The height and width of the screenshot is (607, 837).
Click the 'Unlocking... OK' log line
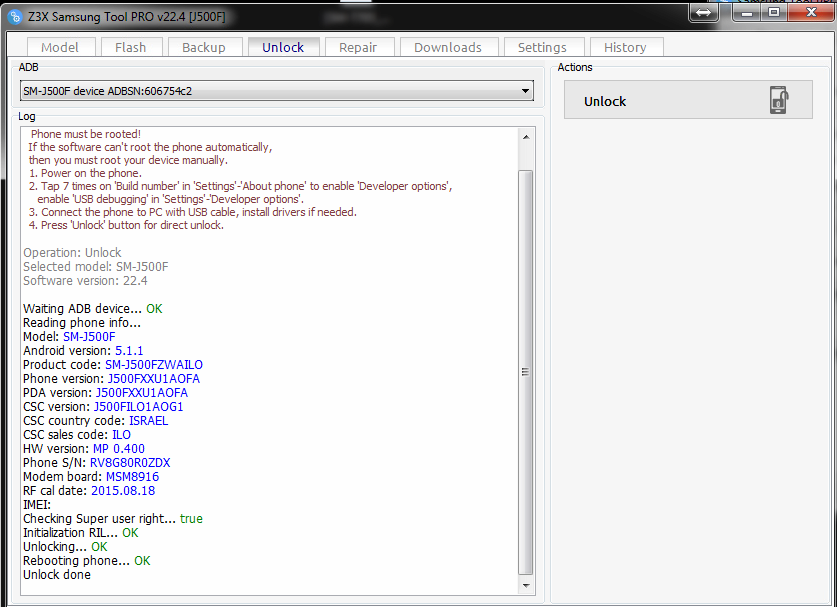[x=65, y=547]
